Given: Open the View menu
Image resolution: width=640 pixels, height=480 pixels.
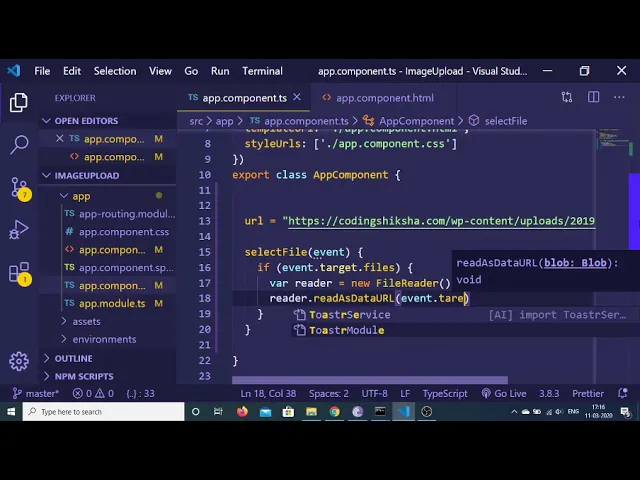Looking at the screenshot, I should [160, 71].
